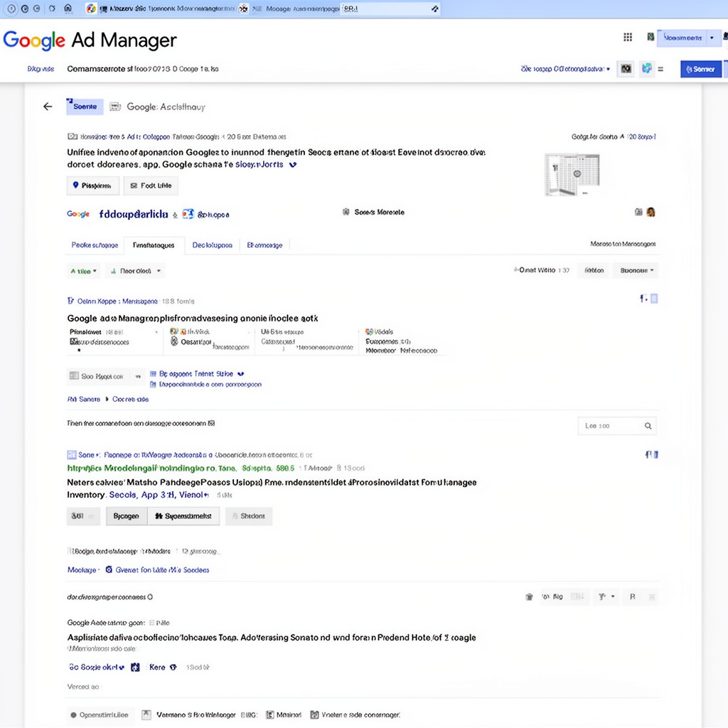Expand the Bp oqgoont Tnonst Stitoe chevron
Image resolution: width=728 pixels, height=728 pixels.
click(x=240, y=374)
